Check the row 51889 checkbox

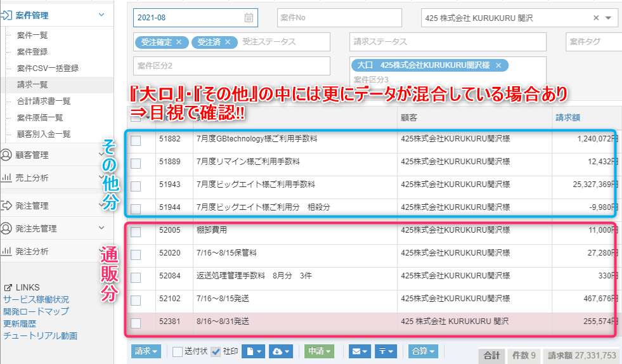point(136,164)
